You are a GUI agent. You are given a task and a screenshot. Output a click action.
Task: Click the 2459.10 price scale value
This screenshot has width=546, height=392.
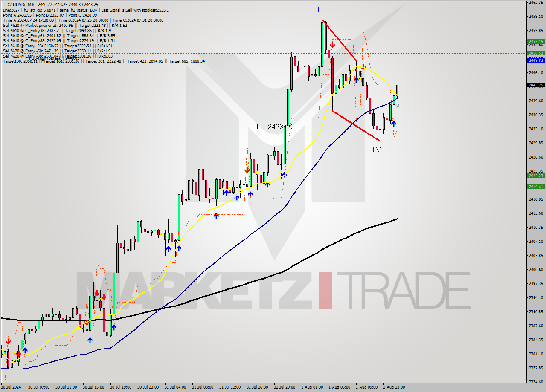pyautogui.click(x=535, y=17)
